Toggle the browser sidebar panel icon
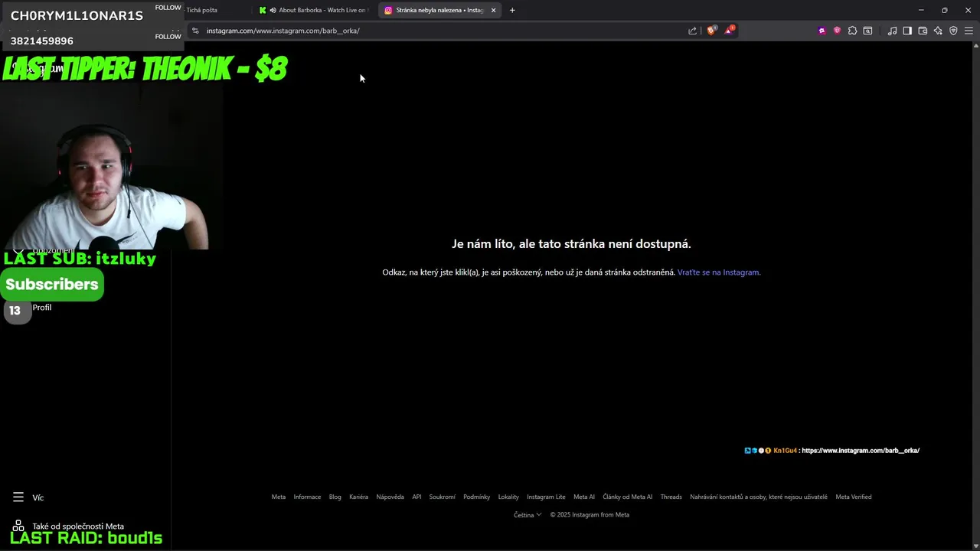Viewport: 980px width, 551px height. coord(907,31)
